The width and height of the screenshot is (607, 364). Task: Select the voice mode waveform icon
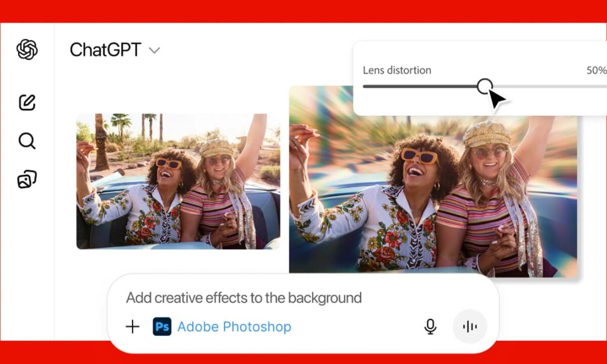(469, 327)
